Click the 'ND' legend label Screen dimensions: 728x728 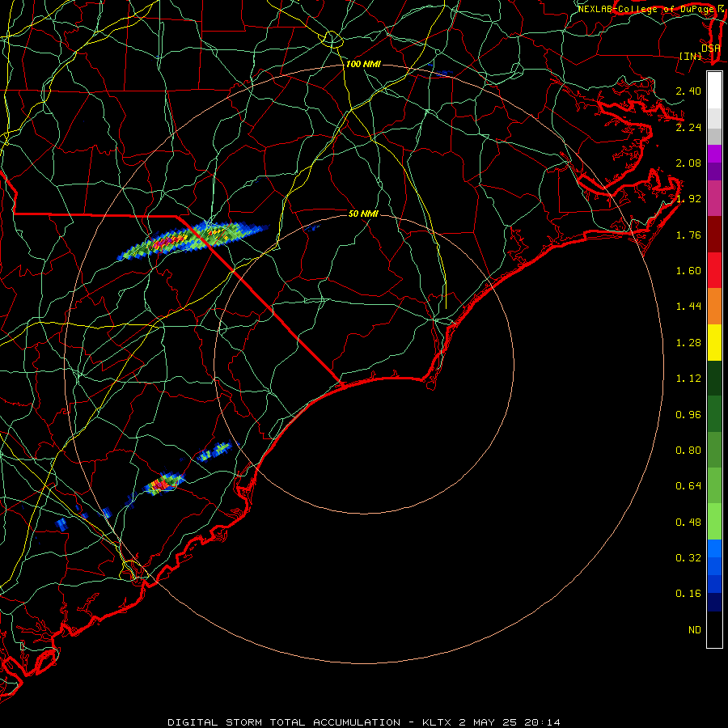pos(695,630)
